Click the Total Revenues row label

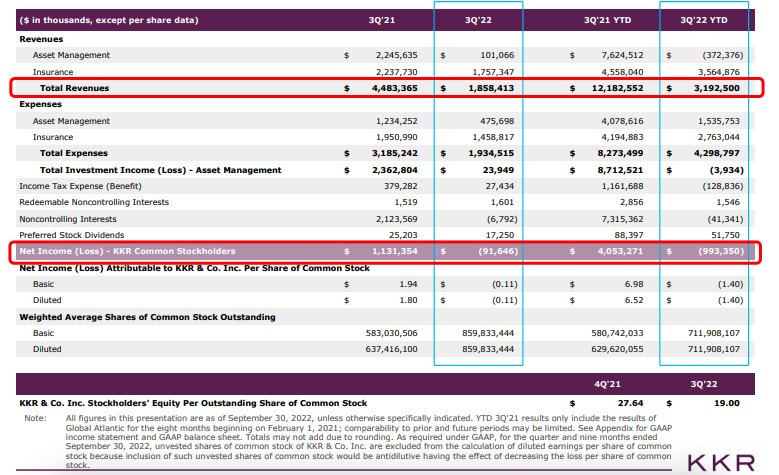coord(74,88)
